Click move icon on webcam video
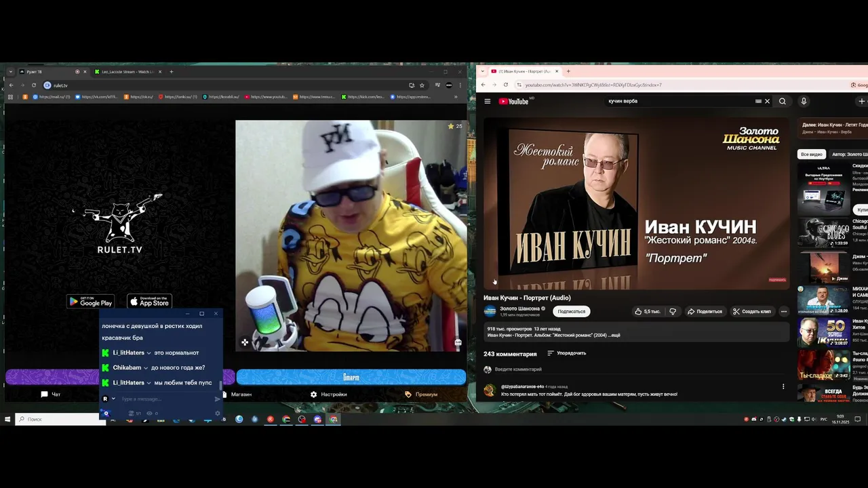This screenshot has width=868, height=488. 245,342
